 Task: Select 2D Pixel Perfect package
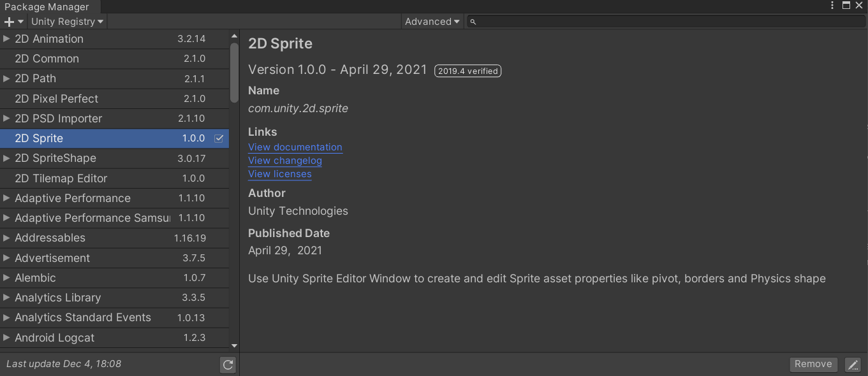[56, 99]
